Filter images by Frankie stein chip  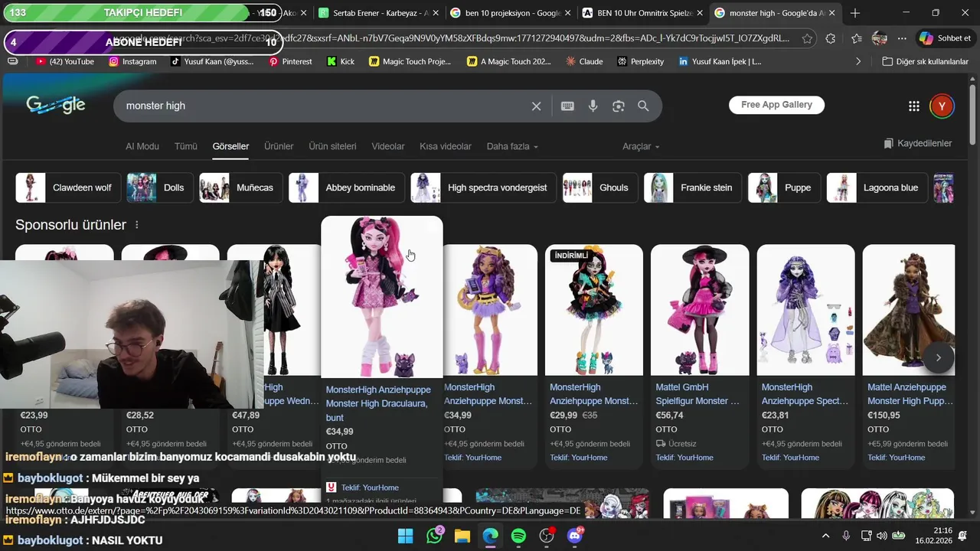coord(693,187)
